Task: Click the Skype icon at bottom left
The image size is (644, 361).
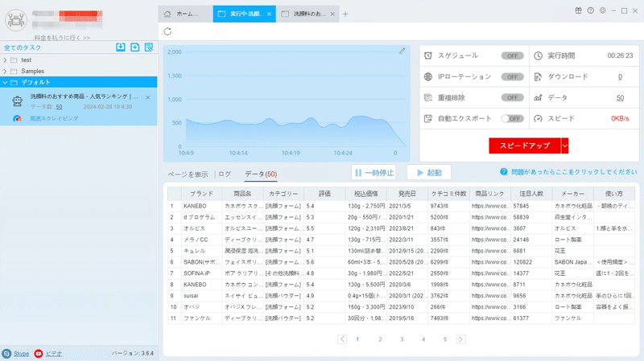Action: point(6,354)
